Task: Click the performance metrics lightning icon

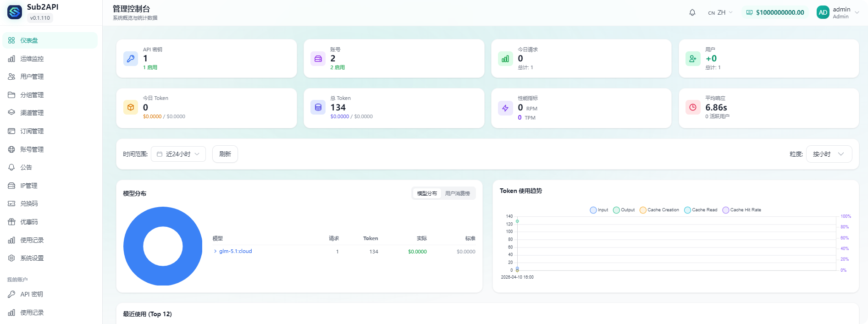Action: (505, 108)
